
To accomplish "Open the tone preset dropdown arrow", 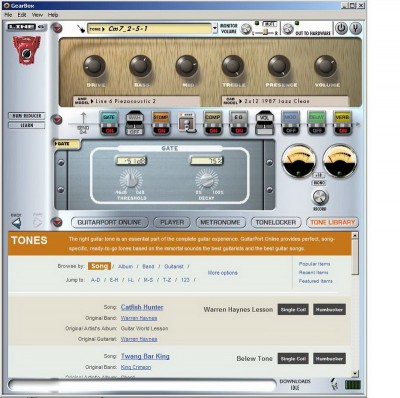I will (x=215, y=29).
